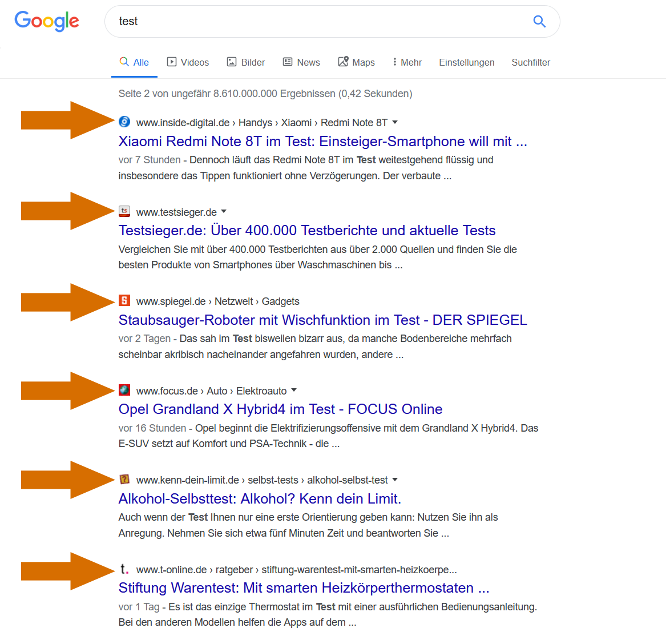
Task: Open Staubsauger-Roboter mit Wischfunktion result
Action: click(323, 320)
